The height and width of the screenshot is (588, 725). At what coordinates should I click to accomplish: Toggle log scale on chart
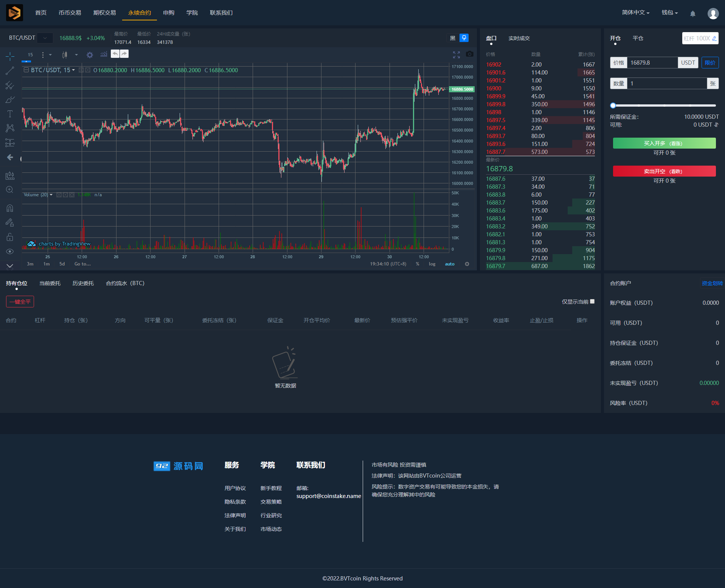pyautogui.click(x=432, y=264)
